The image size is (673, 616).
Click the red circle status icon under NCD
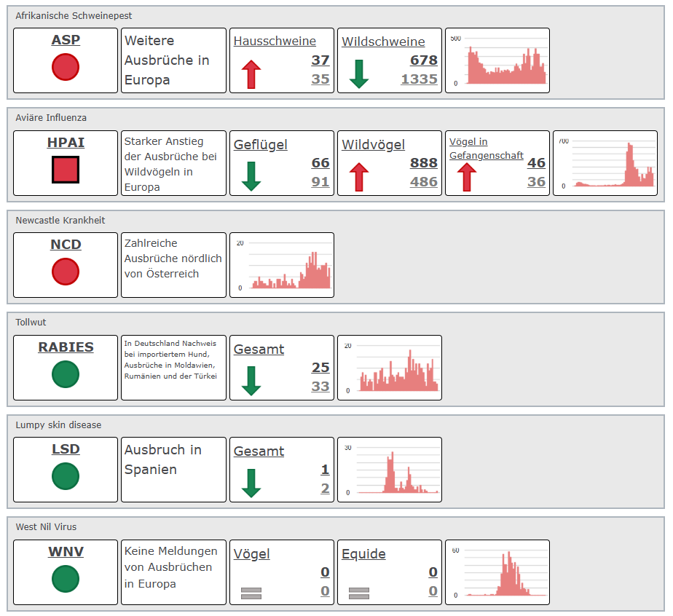(66, 272)
